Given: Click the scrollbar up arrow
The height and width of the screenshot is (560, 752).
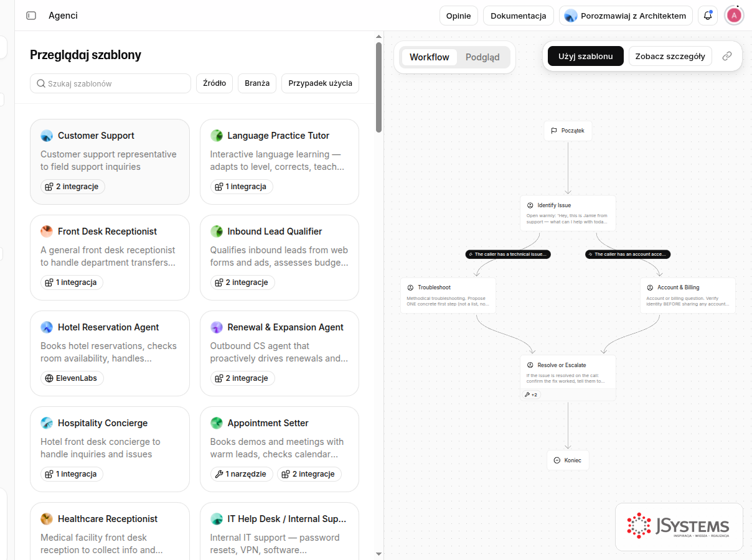Looking at the screenshot, I should coord(379,37).
